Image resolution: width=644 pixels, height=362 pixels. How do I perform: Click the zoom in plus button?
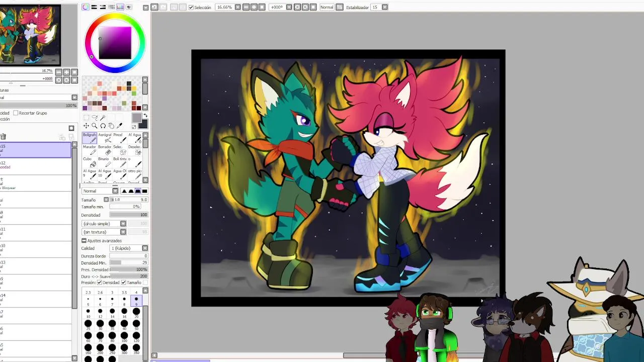pyautogui.click(x=254, y=7)
